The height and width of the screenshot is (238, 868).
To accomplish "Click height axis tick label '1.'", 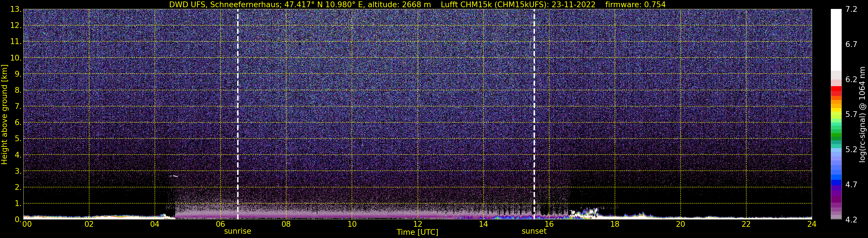I will (x=18, y=204).
